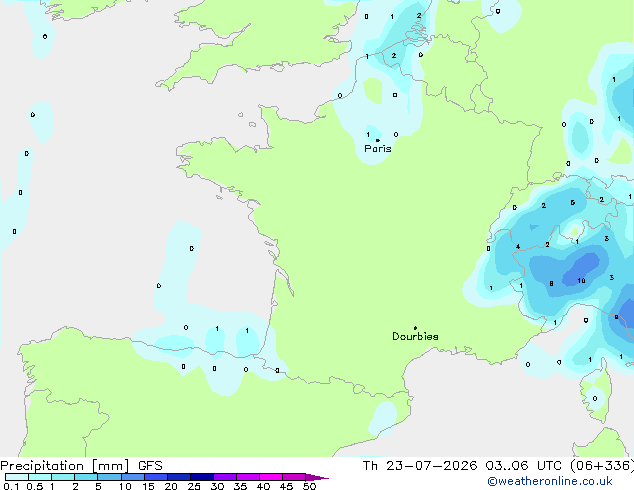
Task: Click legend label '50'
Action: pos(309,486)
